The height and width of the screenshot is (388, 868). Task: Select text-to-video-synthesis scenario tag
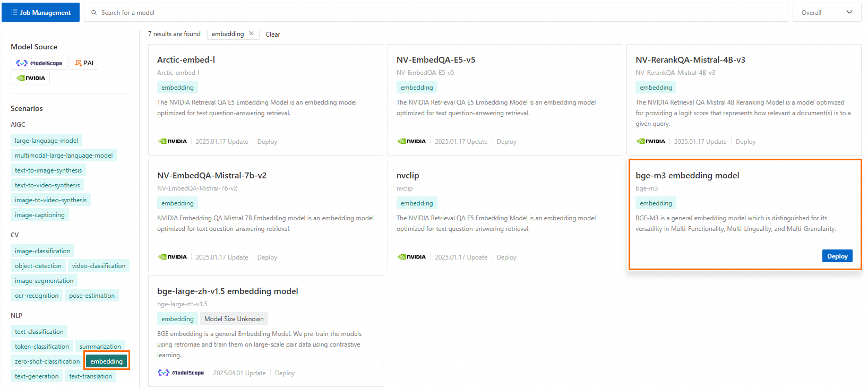pyautogui.click(x=47, y=185)
